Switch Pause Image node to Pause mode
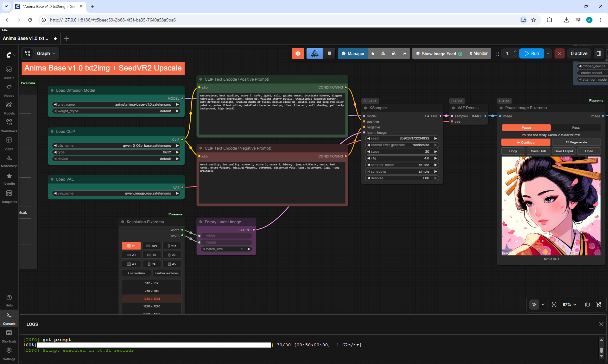Viewport: 608px width, 364px height. pyautogui.click(x=526, y=127)
